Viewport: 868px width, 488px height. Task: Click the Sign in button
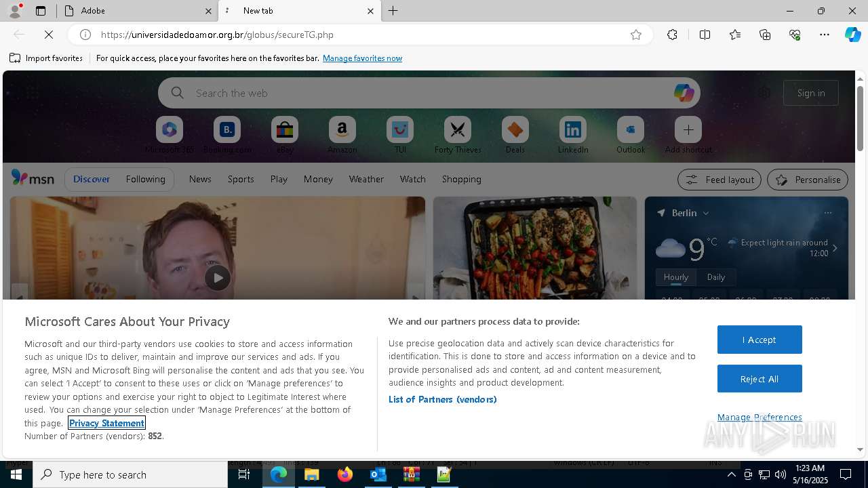click(811, 93)
